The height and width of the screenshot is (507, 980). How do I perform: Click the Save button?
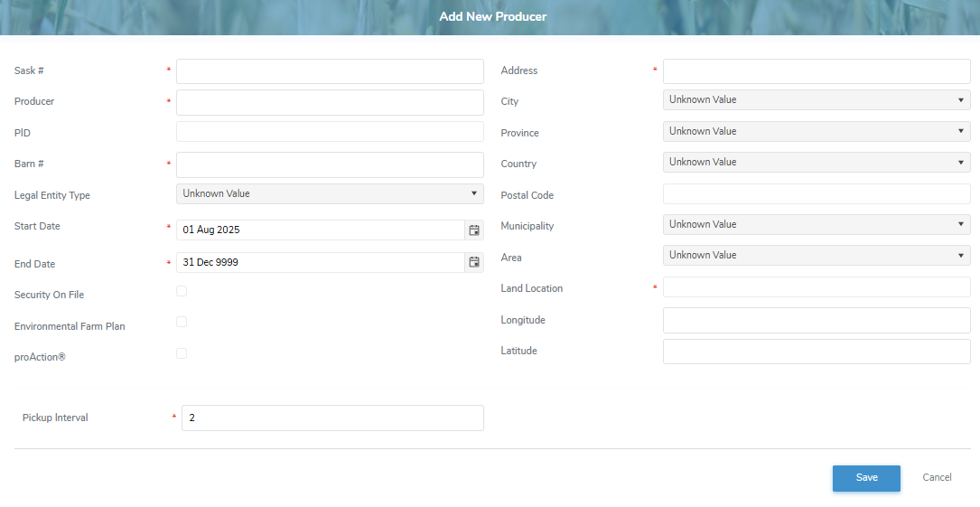pyautogui.click(x=866, y=478)
